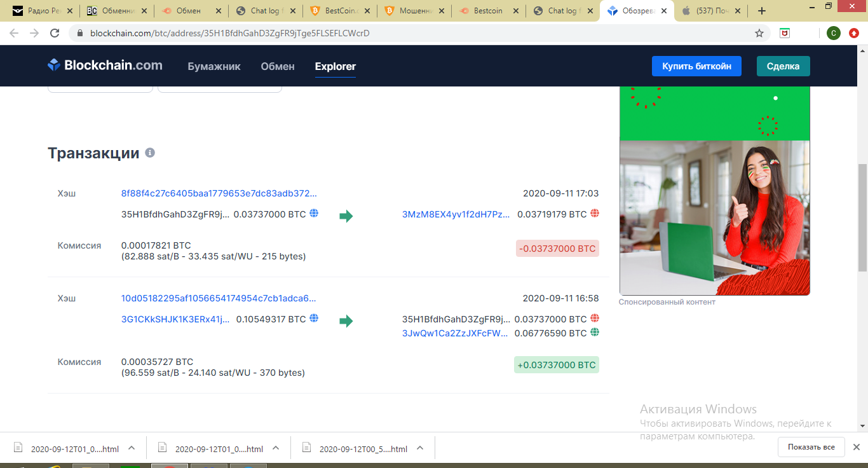Click the Blockchain.com logo
This screenshot has width=868, height=468.
105,65
